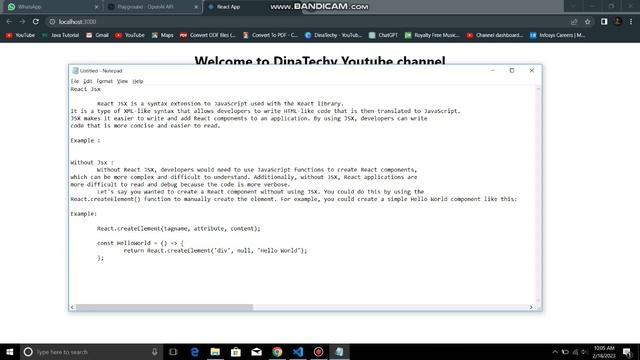Close the WhatsApp browser tab
This screenshot has width=640, height=360.
coord(96,7)
